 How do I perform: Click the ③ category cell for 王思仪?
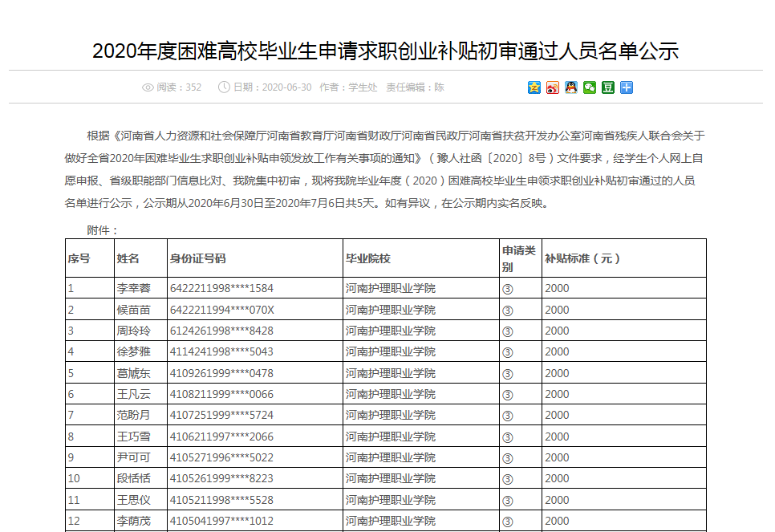point(507,501)
